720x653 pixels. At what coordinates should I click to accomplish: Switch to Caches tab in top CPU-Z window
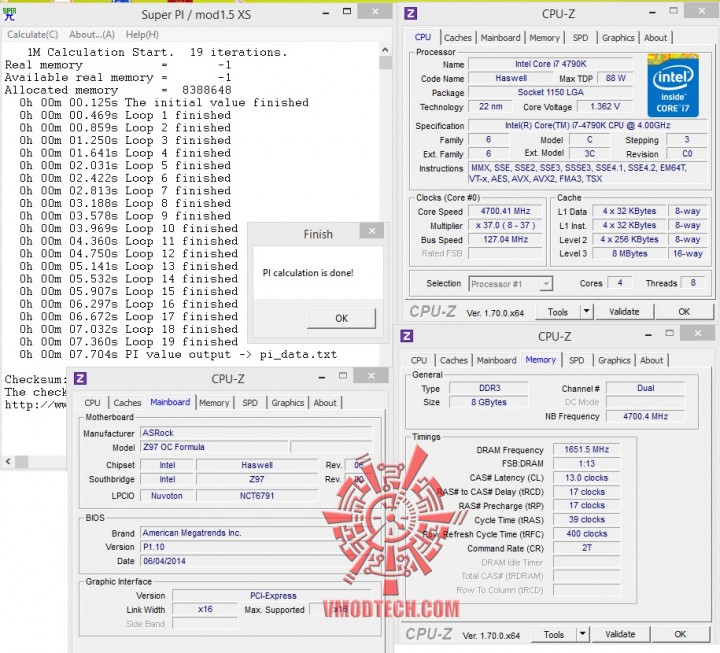tap(457, 38)
